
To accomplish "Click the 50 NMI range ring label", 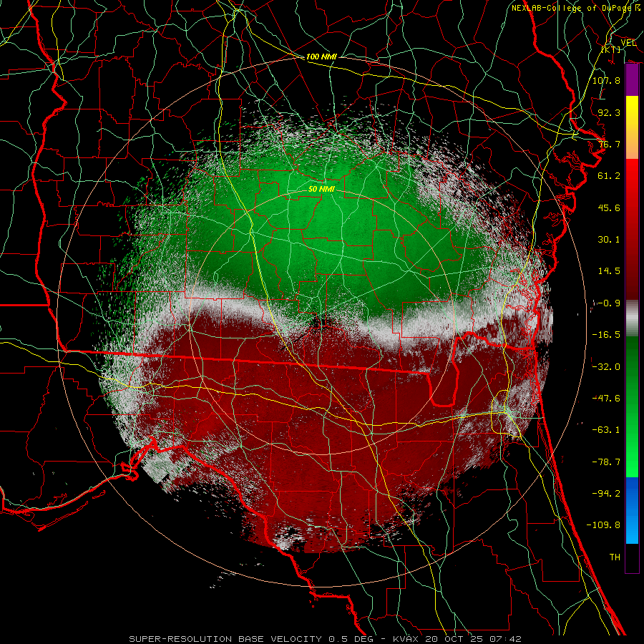I will [321, 189].
